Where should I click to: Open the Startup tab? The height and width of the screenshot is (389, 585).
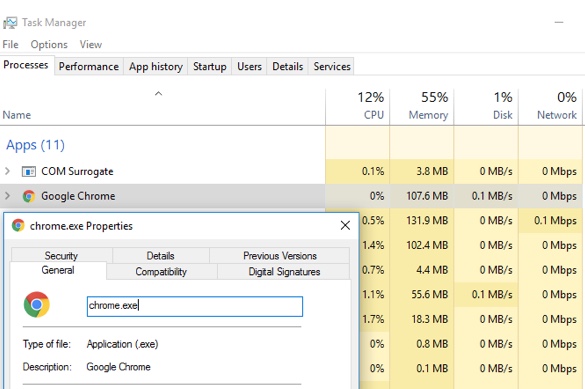(210, 66)
